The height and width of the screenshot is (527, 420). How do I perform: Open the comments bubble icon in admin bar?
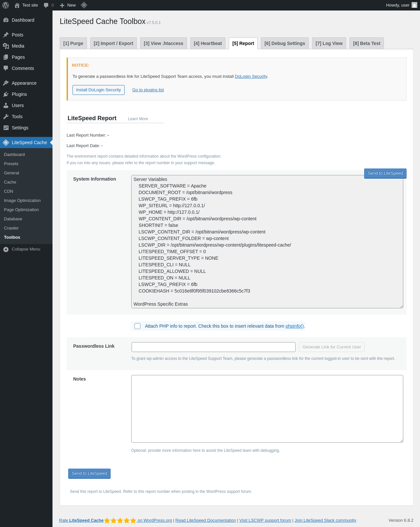click(x=46, y=5)
